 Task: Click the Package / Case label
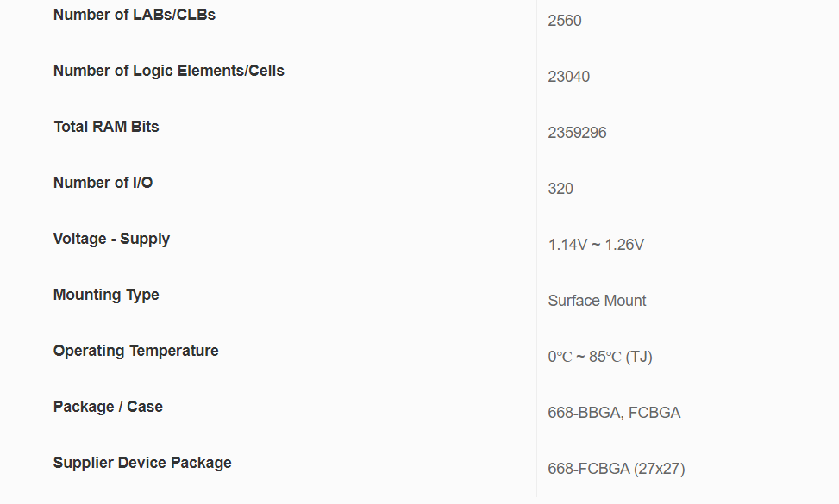click(x=108, y=407)
